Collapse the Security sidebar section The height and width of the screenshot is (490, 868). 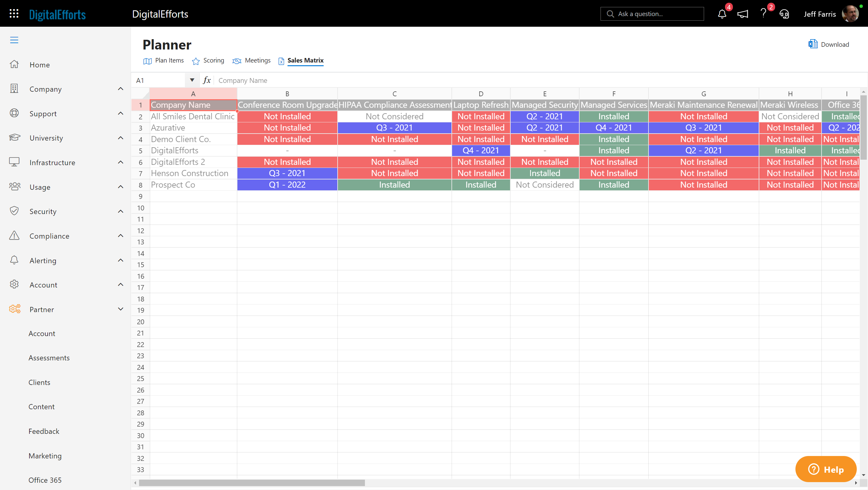(120, 211)
